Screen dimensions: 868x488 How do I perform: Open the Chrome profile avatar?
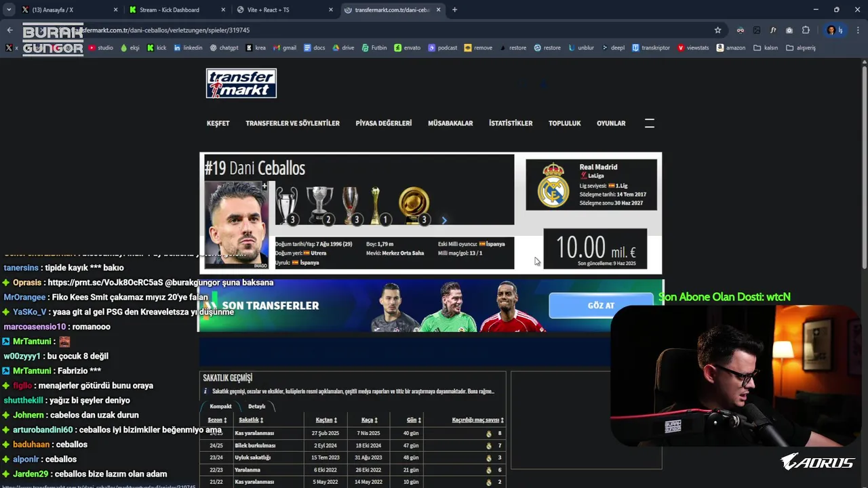pyautogui.click(x=831, y=30)
